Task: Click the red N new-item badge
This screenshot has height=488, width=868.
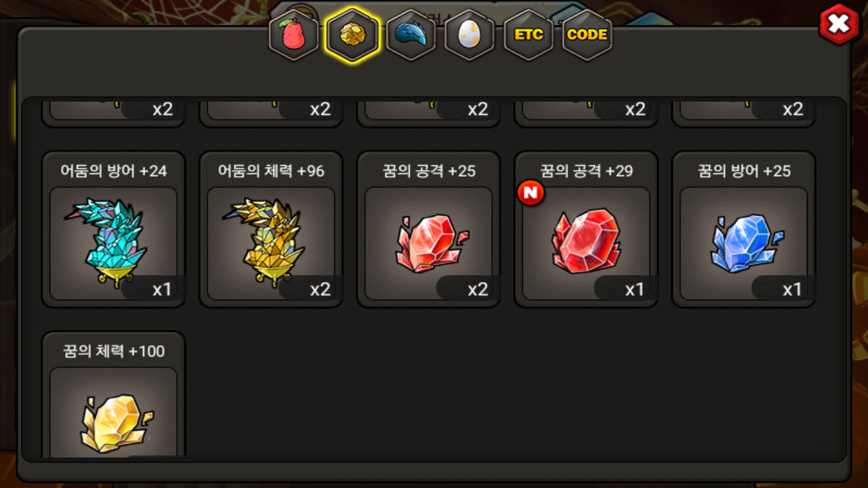Action: (x=531, y=193)
